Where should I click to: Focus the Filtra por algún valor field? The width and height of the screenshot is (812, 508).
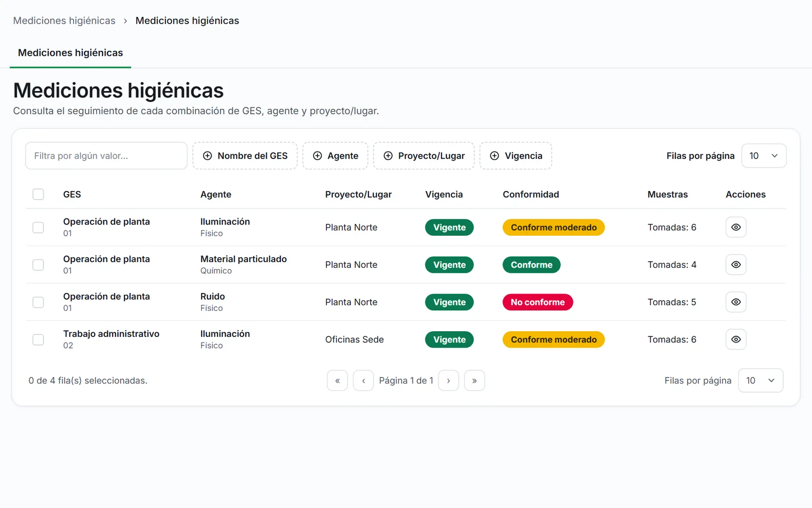coord(107,156)
